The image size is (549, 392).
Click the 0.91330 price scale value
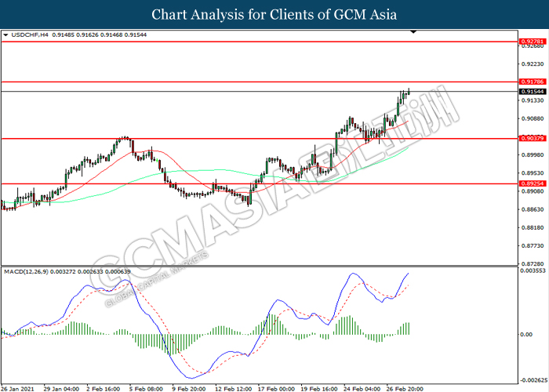533,100
